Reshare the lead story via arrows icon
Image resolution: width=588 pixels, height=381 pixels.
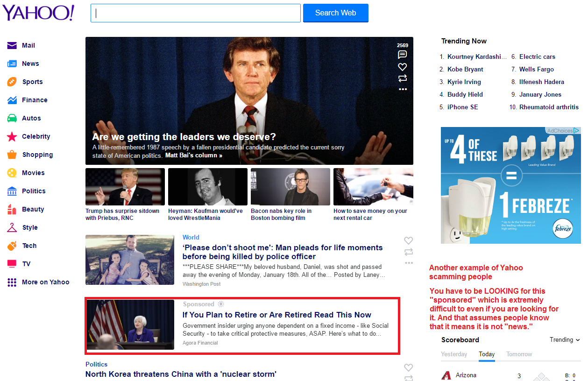[x=402, y=78]
